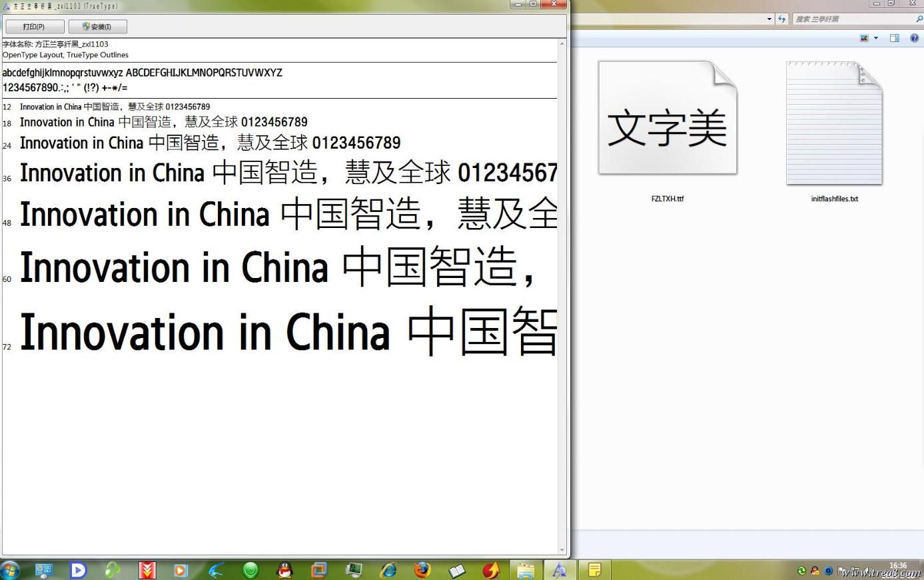
Task: Open the blue bird taskbar icon
Action: [216, 570]
